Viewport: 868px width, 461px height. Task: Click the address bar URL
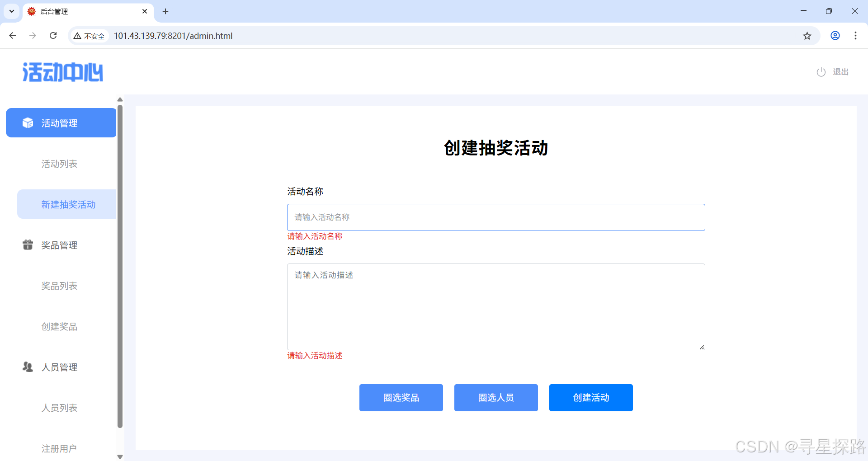point(173,36)
